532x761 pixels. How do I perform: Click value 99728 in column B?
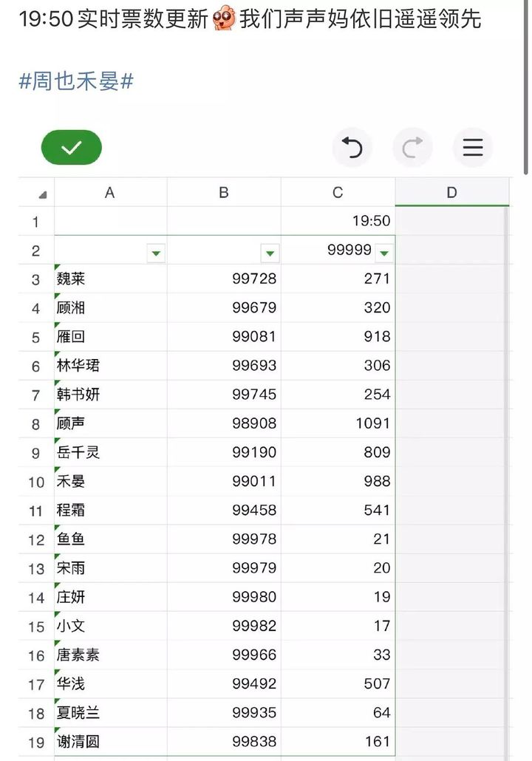(254, 279)
